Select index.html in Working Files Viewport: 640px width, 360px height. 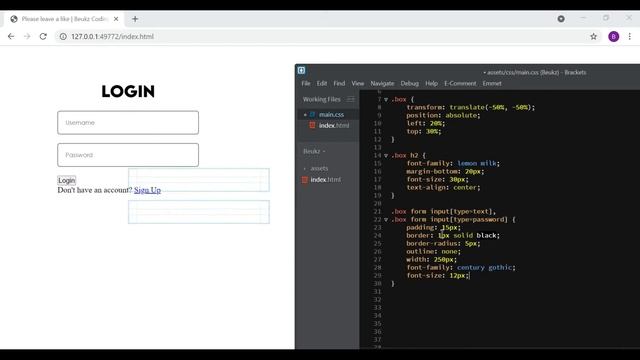(334, 125)
